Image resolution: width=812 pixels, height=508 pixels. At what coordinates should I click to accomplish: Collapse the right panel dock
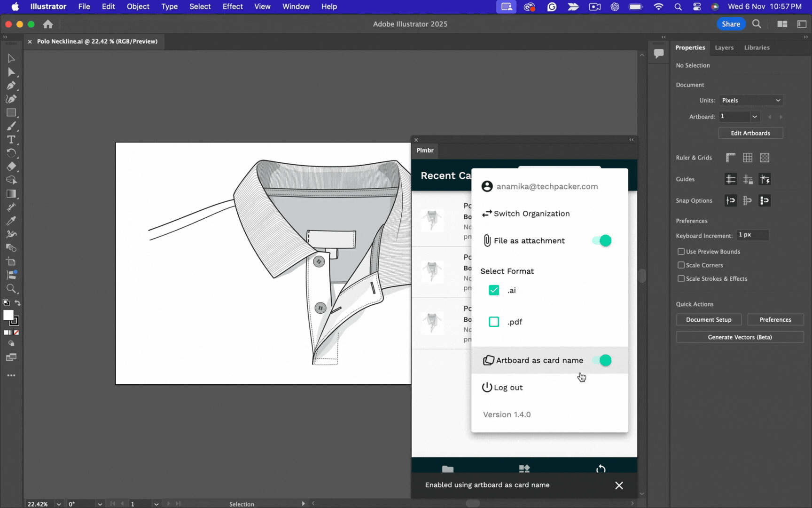pyautogui.click(x=805, y=37)
